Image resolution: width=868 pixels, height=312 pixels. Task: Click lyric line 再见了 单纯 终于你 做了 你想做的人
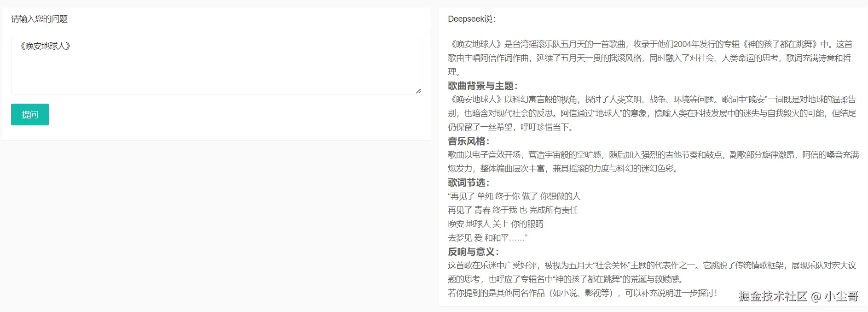tap(514, 196)
